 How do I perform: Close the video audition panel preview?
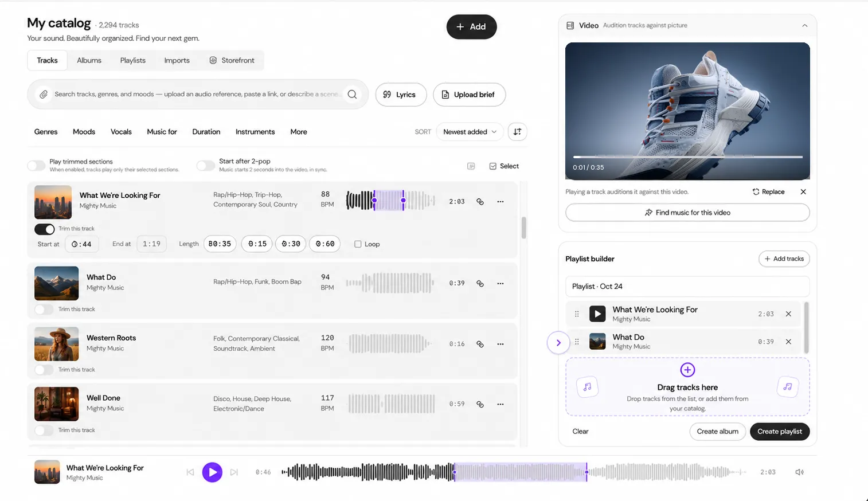(803, 192)
